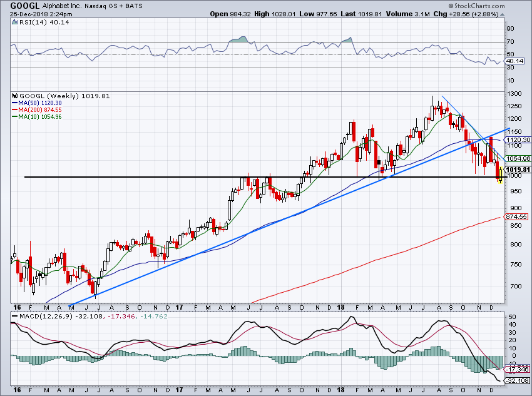Select the MA(10) 1054.96 legend entry
This screenshot has height=396, width=532.
point(37,117)
